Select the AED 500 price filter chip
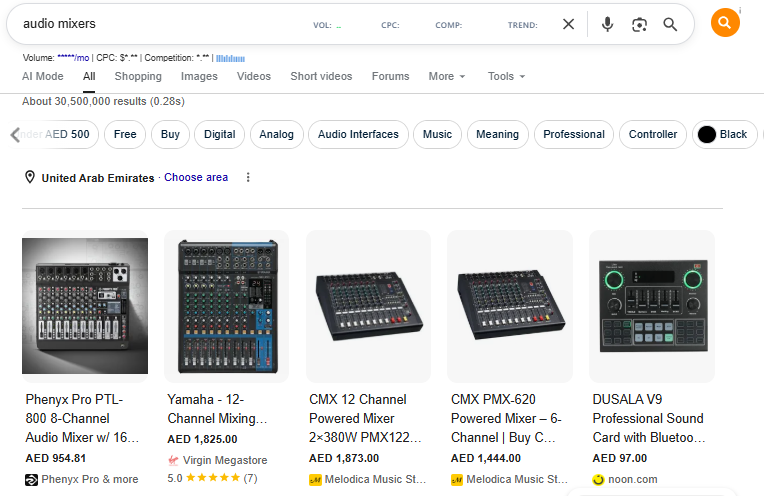Screen dimensions: 764x496 point(58,134)
